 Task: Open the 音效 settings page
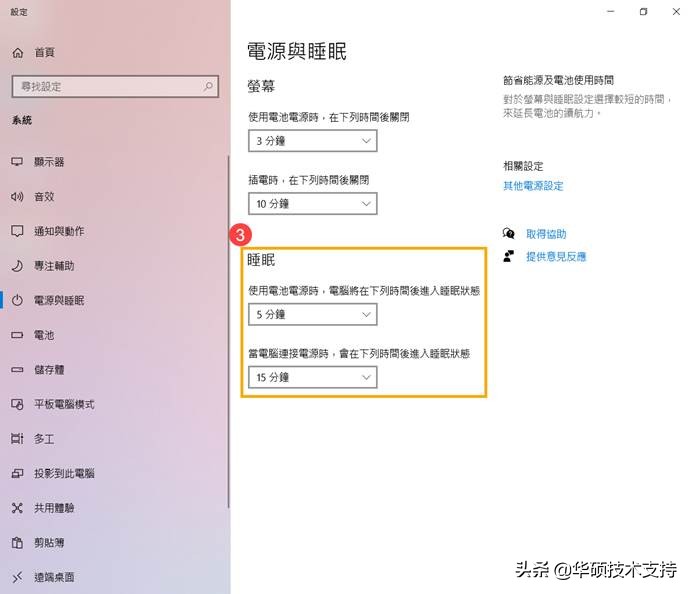[x=44, y=196]
